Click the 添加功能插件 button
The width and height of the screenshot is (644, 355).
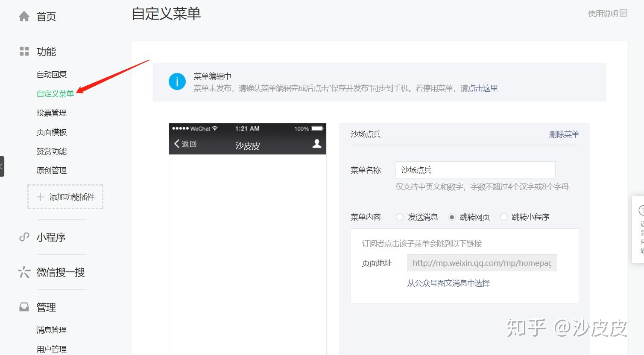pos(65,197)
